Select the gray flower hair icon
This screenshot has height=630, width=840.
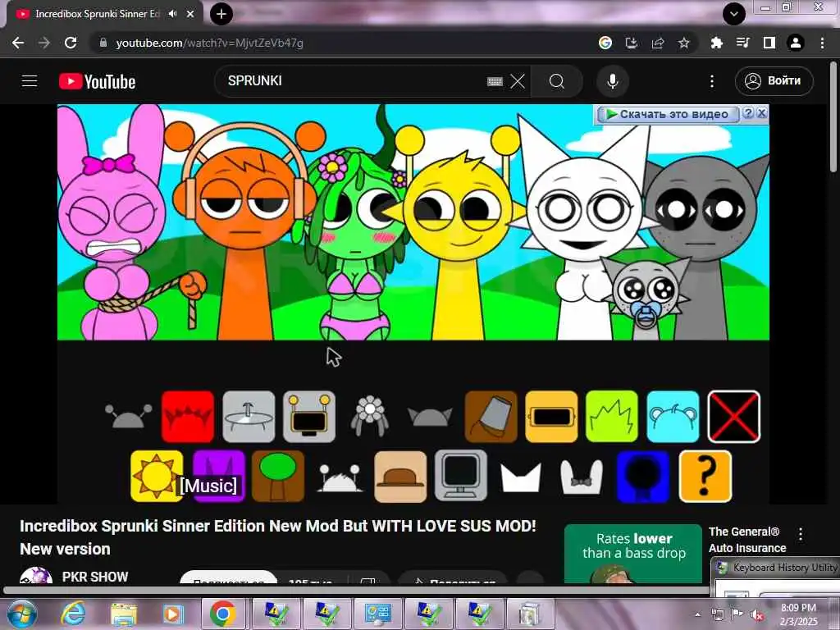click(370, 417)
